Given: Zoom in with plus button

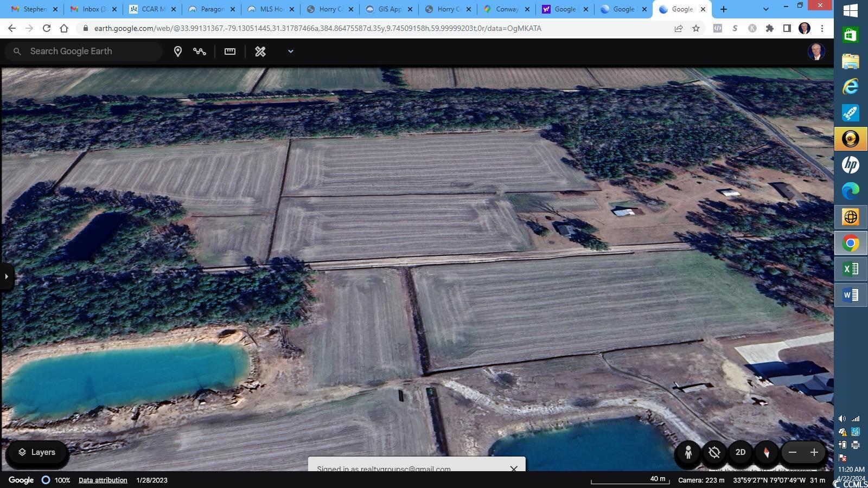Looking at the screenshot, I should pyautogui.click(x=814, y=452).
